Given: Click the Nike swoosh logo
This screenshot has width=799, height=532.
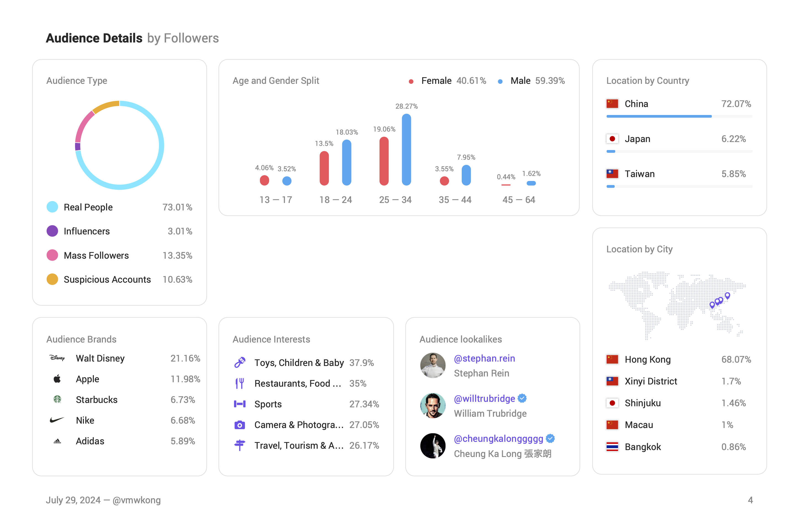Looking at the screenshot, I should tap(57, 420).
